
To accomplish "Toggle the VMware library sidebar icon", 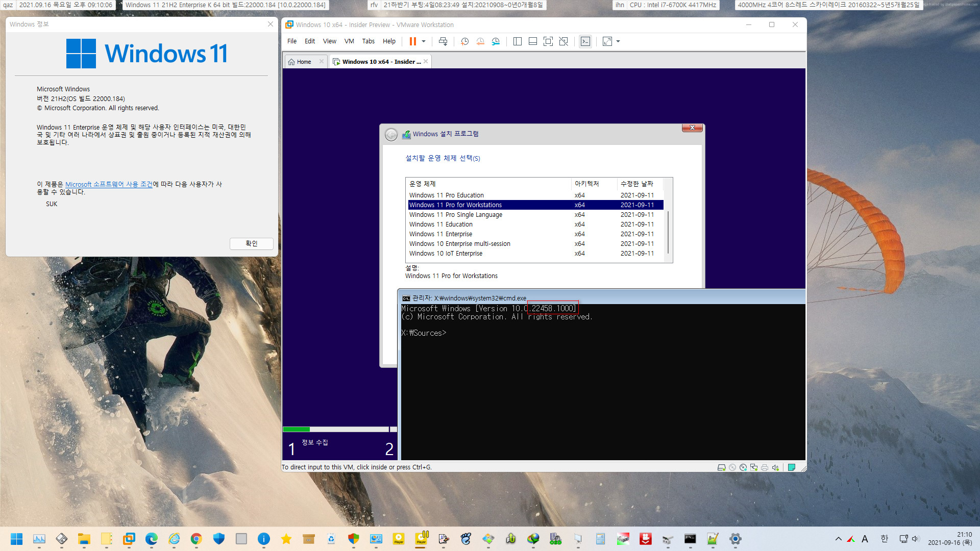I will [x=517, y=41].
